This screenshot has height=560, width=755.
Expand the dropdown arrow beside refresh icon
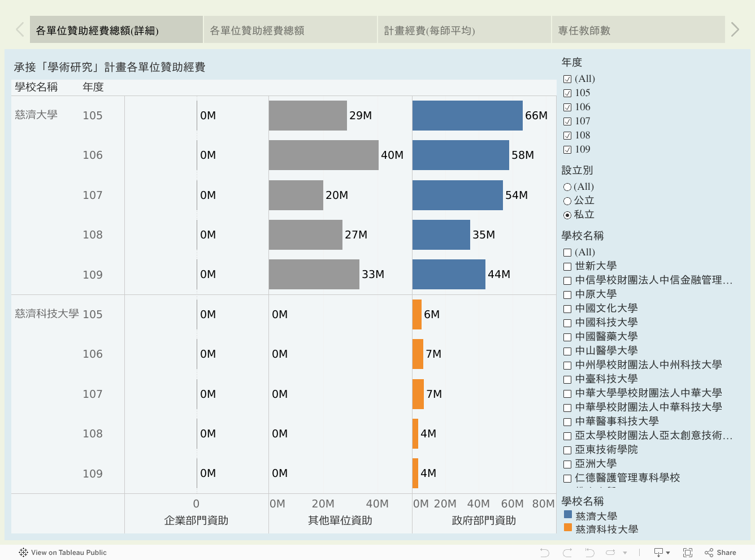point(625,553)
